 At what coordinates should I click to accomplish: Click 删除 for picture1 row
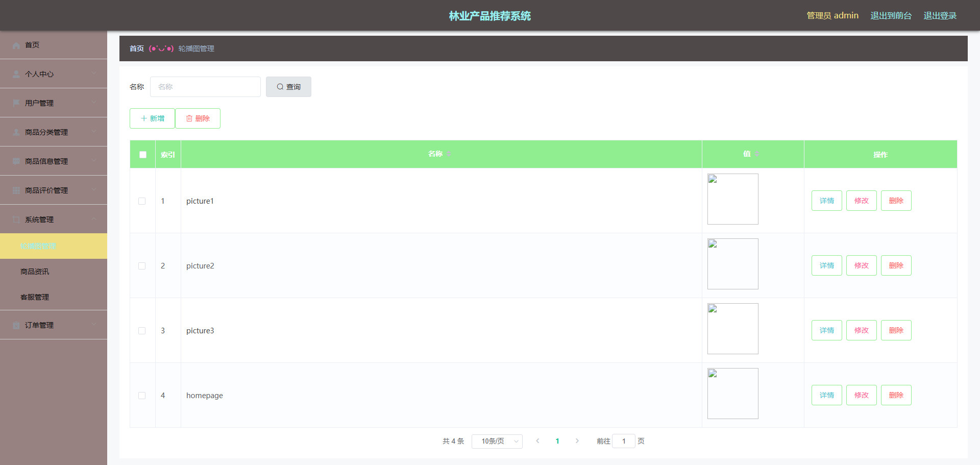click(896, 201)
